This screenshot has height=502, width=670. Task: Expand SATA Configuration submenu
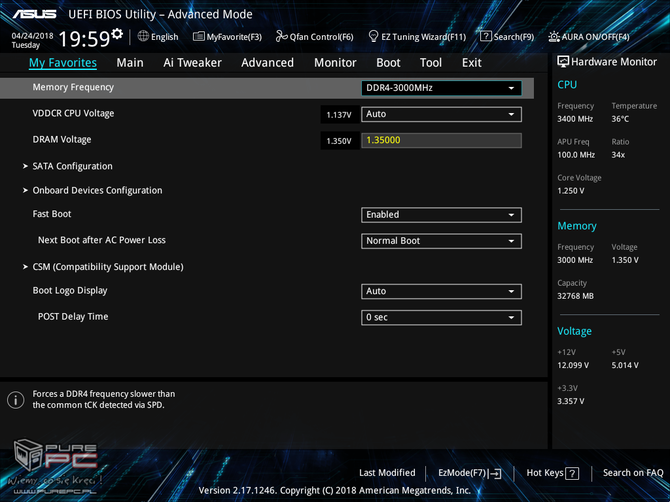point(72,166)
